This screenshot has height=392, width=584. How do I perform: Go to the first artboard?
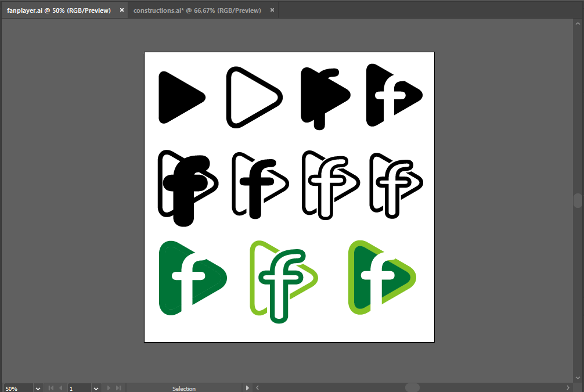tap(51, 388)
